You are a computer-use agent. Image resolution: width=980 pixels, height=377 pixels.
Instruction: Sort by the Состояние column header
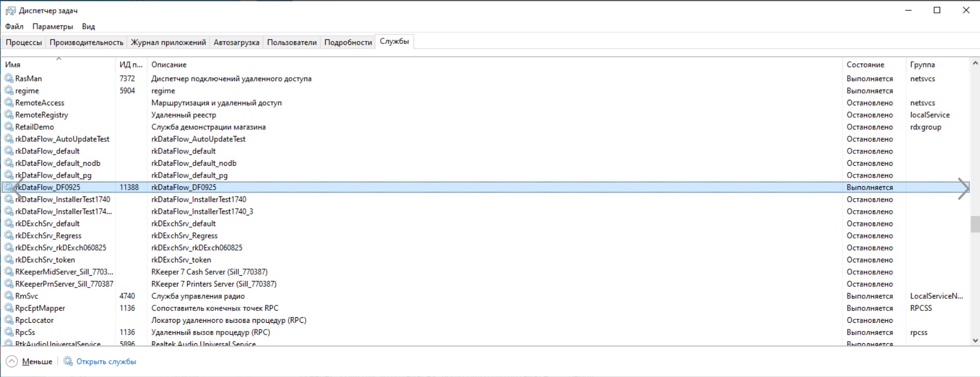[x=865, y=65]
